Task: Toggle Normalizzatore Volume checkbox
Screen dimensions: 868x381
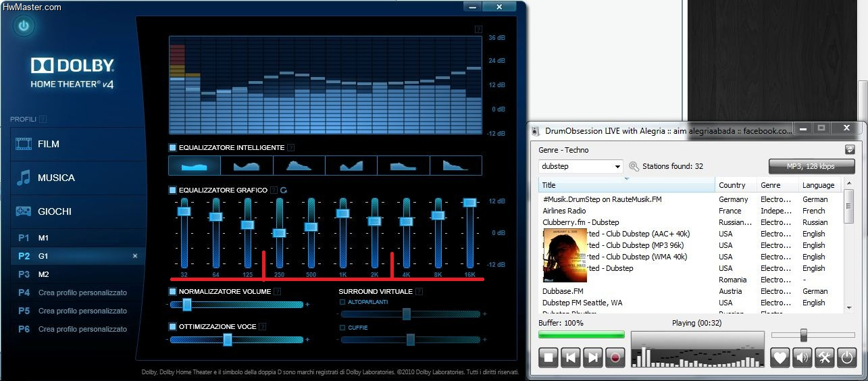Action: (173, 292)
